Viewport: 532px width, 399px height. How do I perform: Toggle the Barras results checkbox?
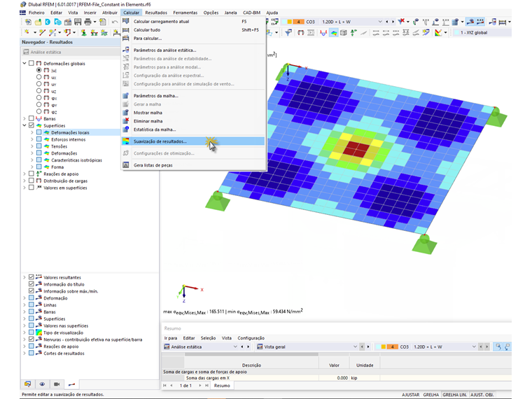click(31, 118)
